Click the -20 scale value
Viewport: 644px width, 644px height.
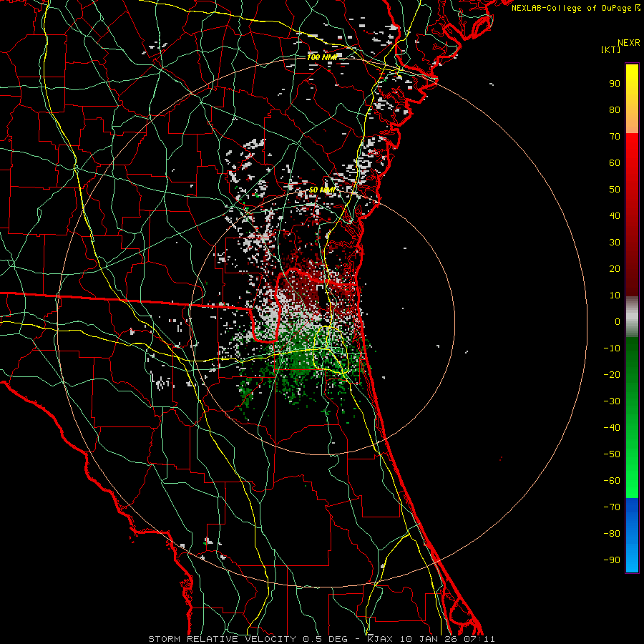click(x=612, y=375)
